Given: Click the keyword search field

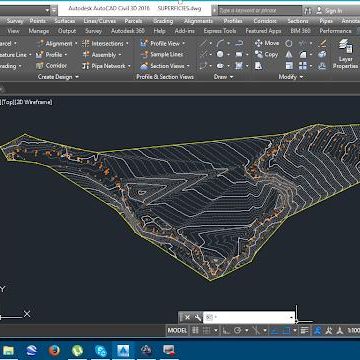Looking at the screenshot, I should point(260,10).
